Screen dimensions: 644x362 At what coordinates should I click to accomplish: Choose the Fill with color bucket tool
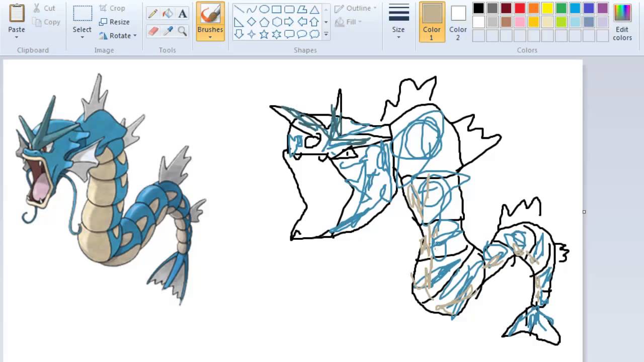(168, 13)
